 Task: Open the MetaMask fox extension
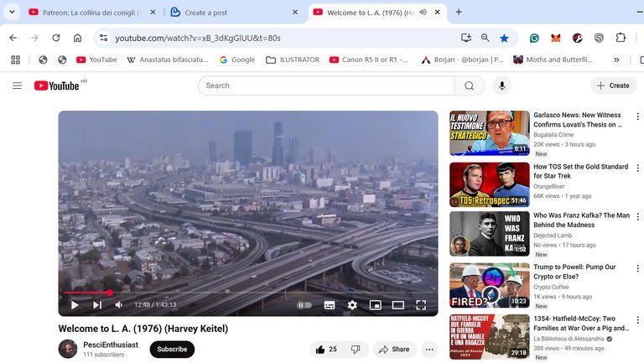[x=556, y=38]
